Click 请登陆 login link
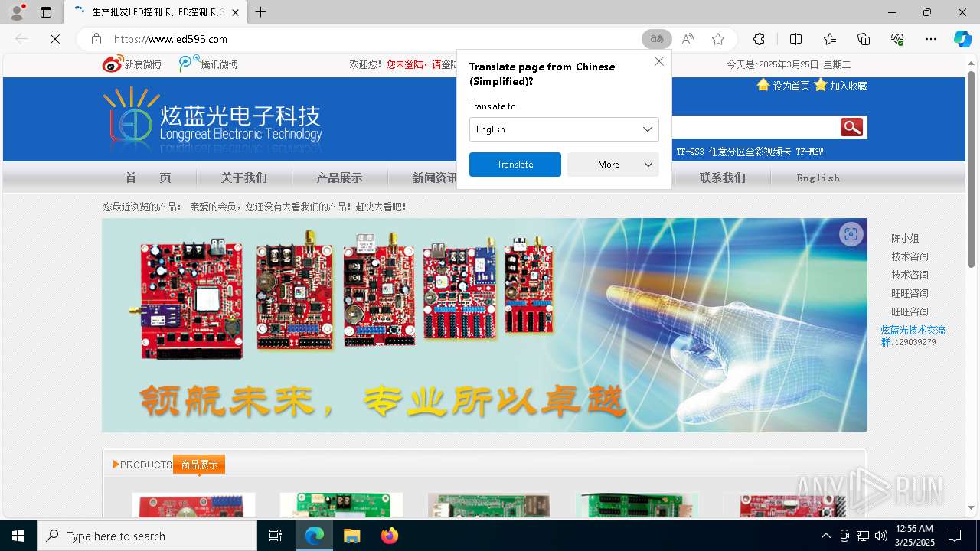Viewport: 980px width, 551px height. pyautogui.click(x=445, y=64)
